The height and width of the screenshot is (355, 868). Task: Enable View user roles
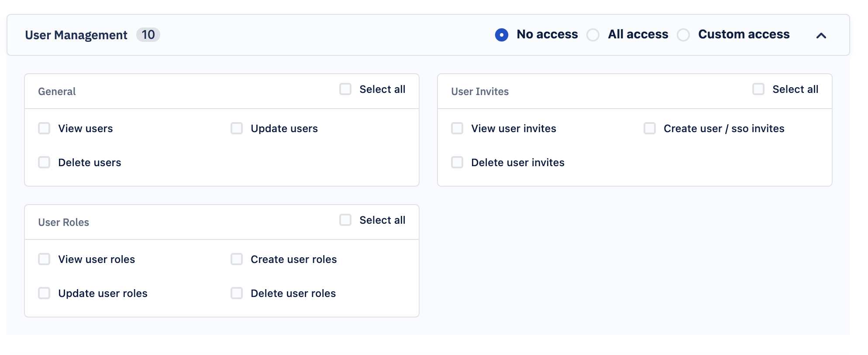click(44, 259)
